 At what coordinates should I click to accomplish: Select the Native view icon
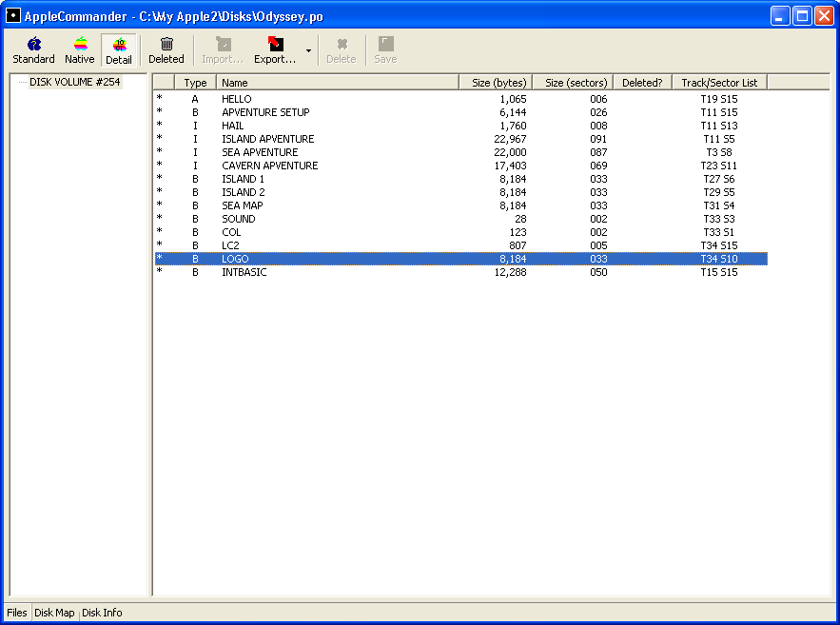coord(80,50)
